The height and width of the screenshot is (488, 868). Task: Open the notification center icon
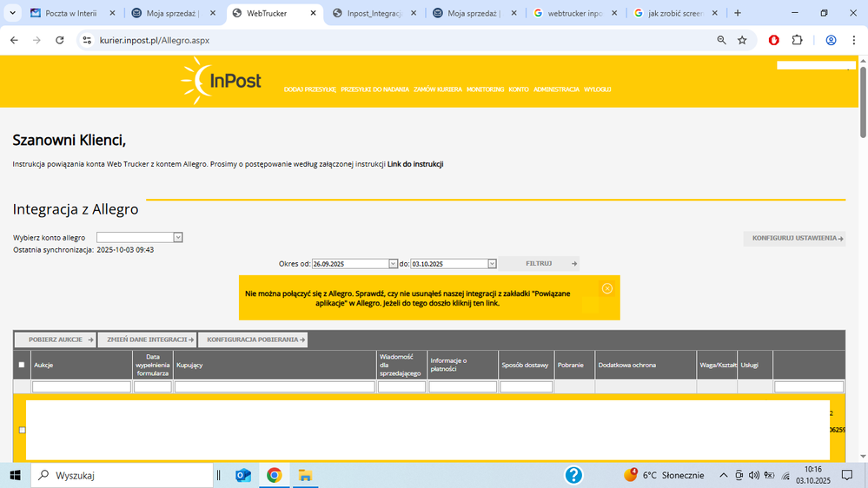[x=847, y=475]
